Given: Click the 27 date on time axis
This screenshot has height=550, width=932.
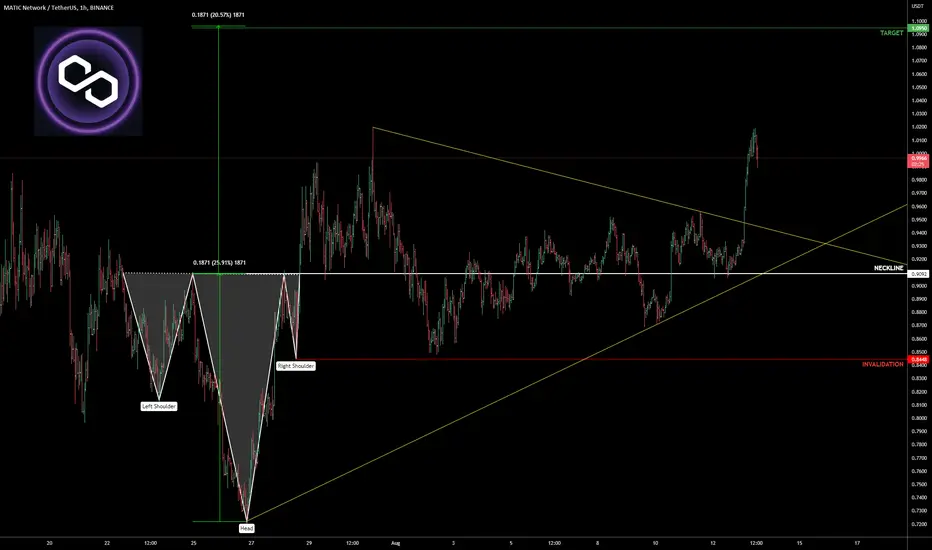Looking at the screenshot, I should click(x=251, y=543).
